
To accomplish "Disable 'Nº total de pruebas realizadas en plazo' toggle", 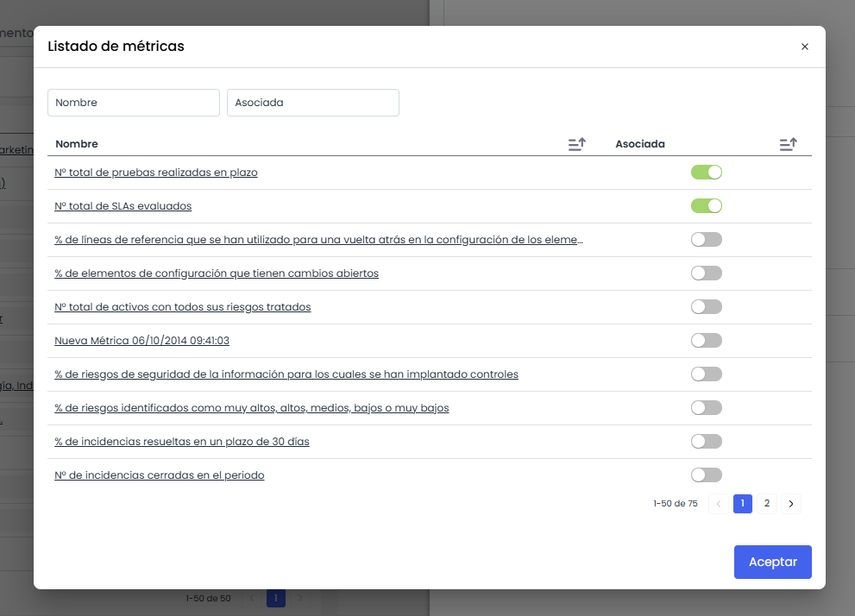I will [x=706, y=173].
